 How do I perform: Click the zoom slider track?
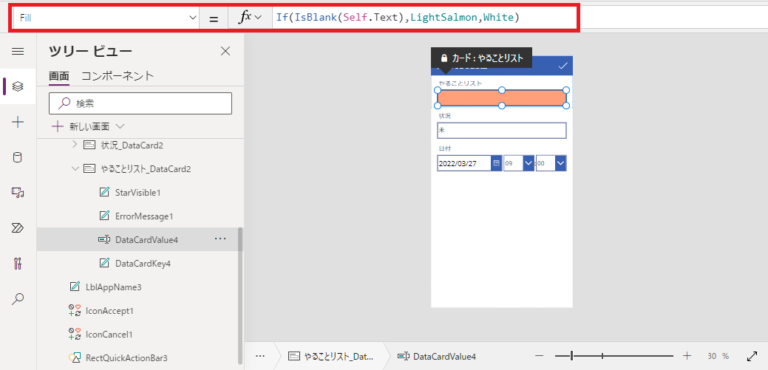click(x=615, y=356)
